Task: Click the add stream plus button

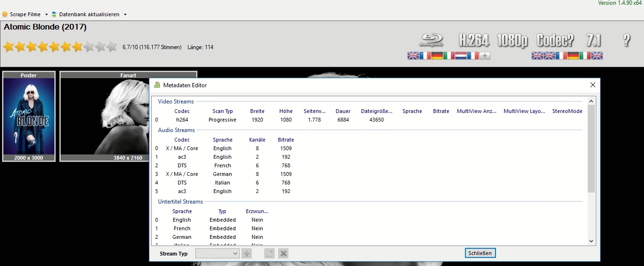Action: point(247,254)
